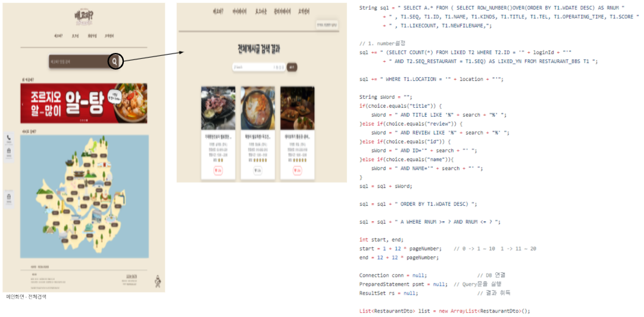Click Like on the red stew card
644x317 pixels.
258,171
